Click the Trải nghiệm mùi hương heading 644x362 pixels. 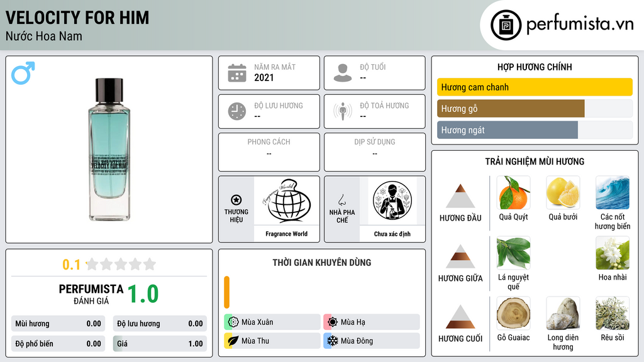(x=535, y=162)
